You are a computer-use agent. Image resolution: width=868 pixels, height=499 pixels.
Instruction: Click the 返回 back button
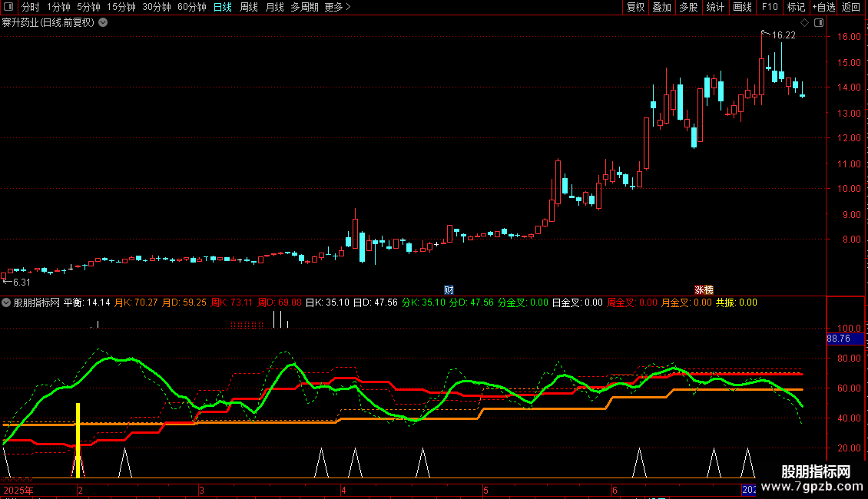click(851, 7)
